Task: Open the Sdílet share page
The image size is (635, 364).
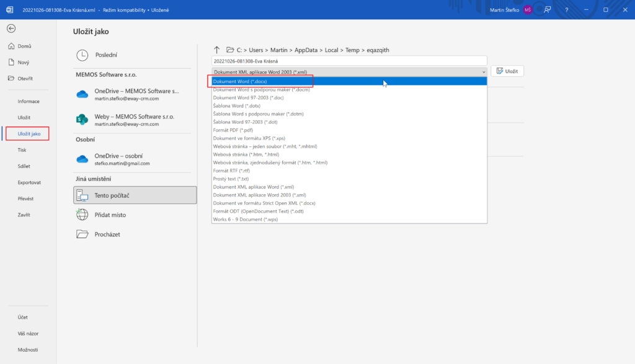Action: (24, 166)
